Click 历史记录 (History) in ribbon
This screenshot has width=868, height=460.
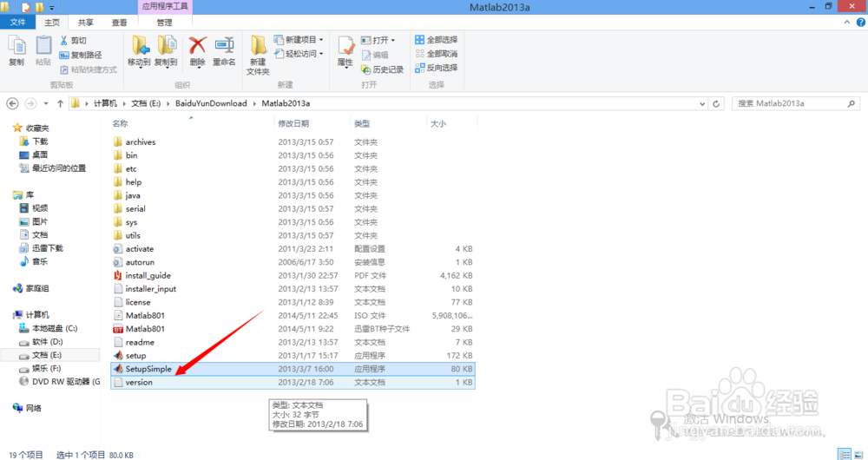click(382, 69)
